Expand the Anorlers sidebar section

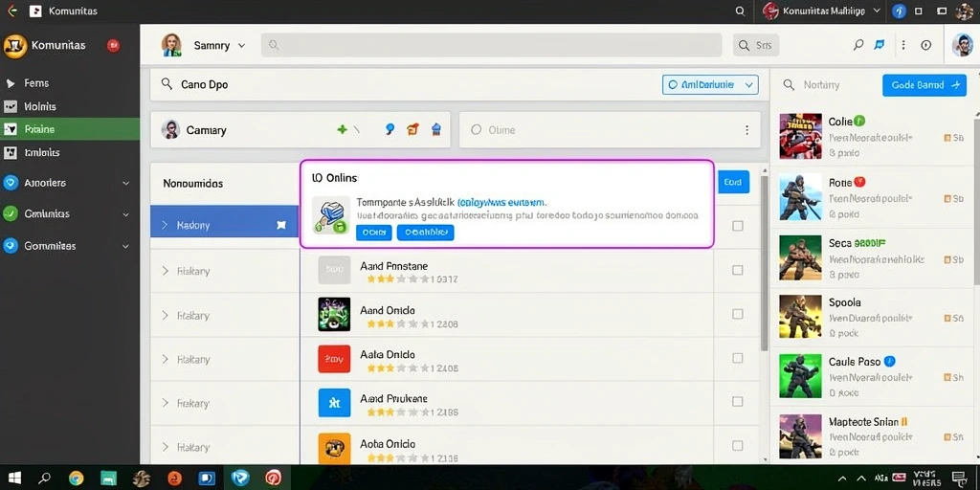66,183
